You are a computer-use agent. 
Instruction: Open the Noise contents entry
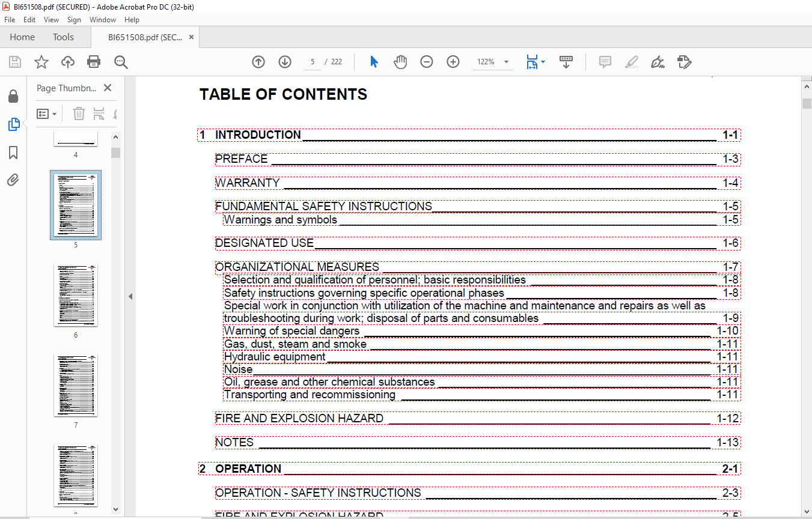(x=482, y=369)
